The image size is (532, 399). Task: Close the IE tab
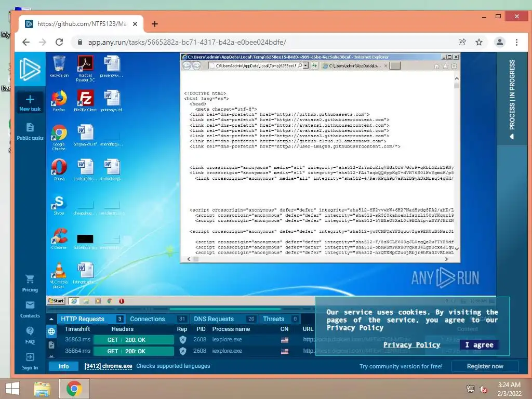(386, 66)
